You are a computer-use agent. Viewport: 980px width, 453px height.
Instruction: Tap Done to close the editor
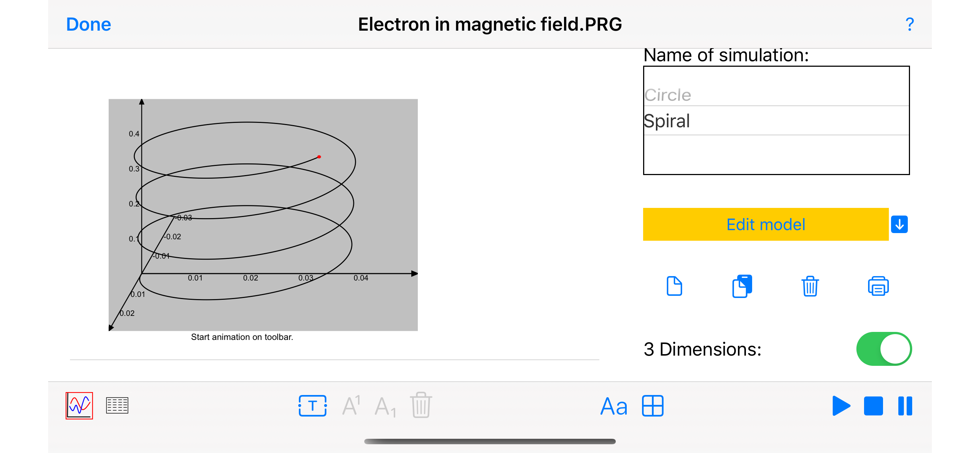tap(88, 24)
